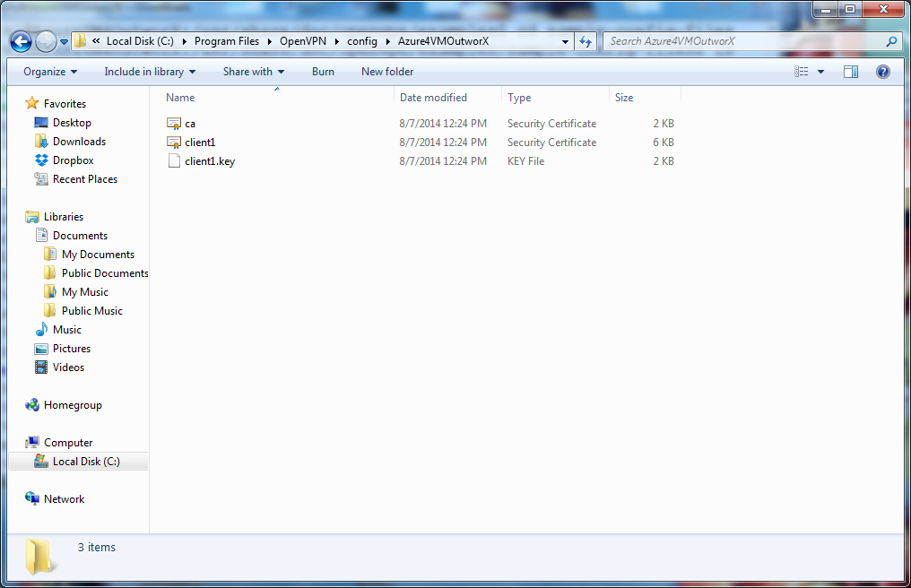The height and width of the screenshot is (588, 911).
Task: Click the Burn toolbar button
Action: tap(323, 72)
